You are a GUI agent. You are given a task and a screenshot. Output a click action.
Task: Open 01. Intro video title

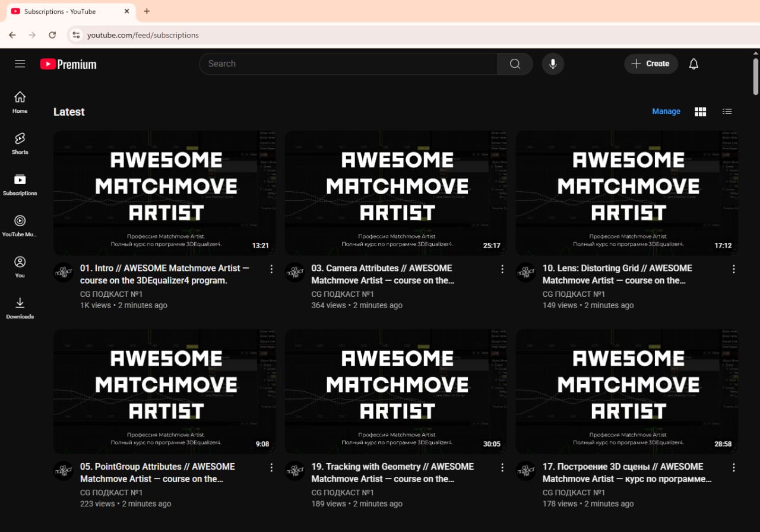click(164, 274)
